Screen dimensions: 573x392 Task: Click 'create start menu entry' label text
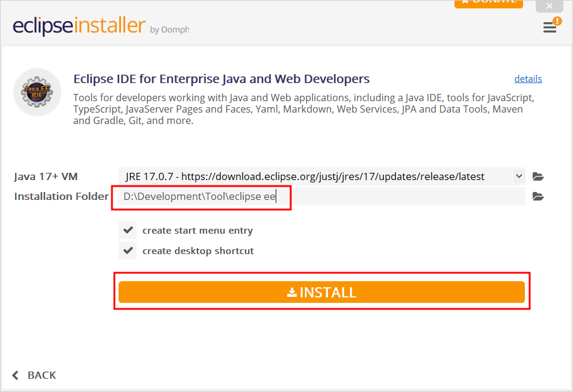coord(197,231)
